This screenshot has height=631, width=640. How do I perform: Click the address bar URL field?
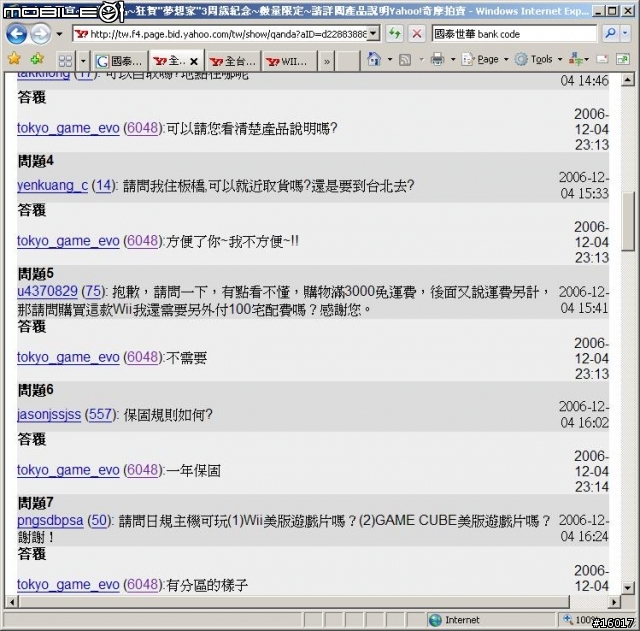coord(221,34)
